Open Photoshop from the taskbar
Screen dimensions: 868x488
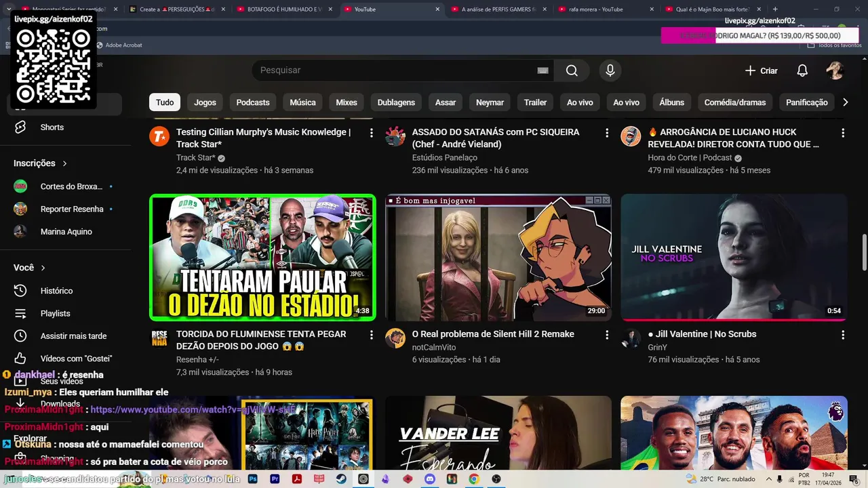(x=252, y=479)
